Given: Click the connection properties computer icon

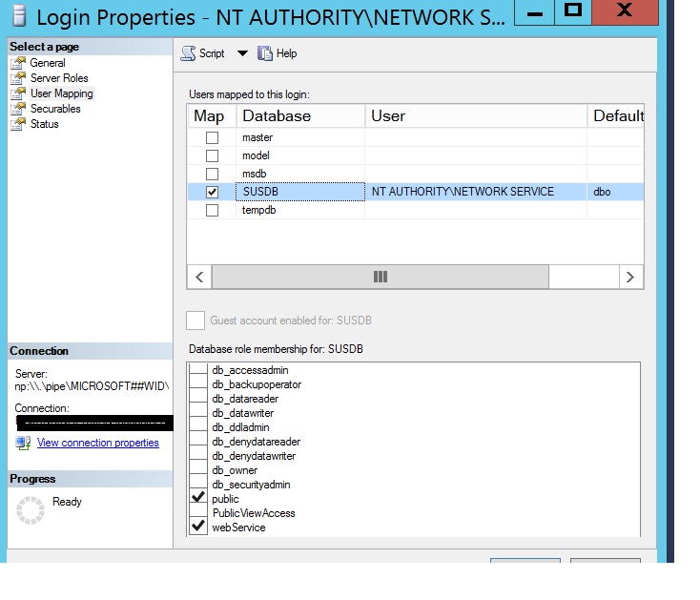Looking at the screenshot, I should (23, 443).
